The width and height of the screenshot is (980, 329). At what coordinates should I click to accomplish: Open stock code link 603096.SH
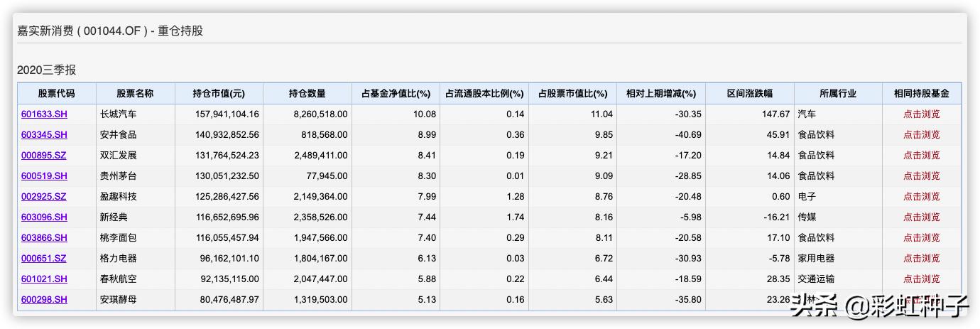point(44,217)
